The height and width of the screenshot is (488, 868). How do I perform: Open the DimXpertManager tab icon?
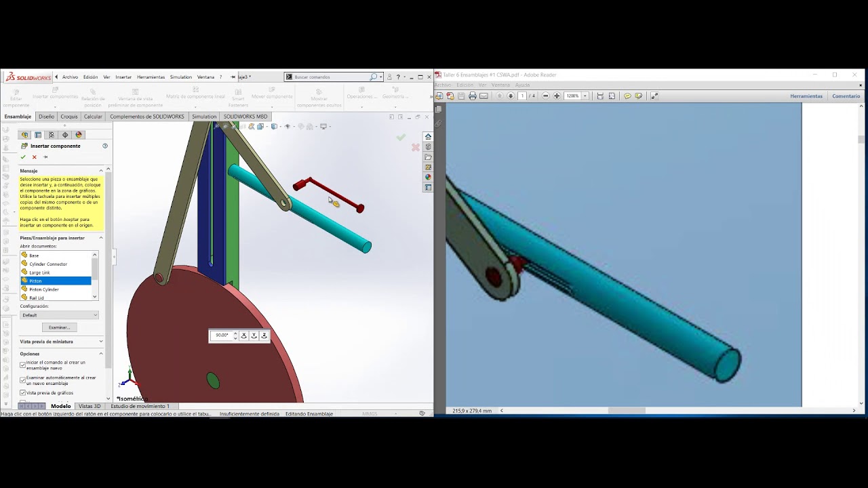[x=65, y=135]
